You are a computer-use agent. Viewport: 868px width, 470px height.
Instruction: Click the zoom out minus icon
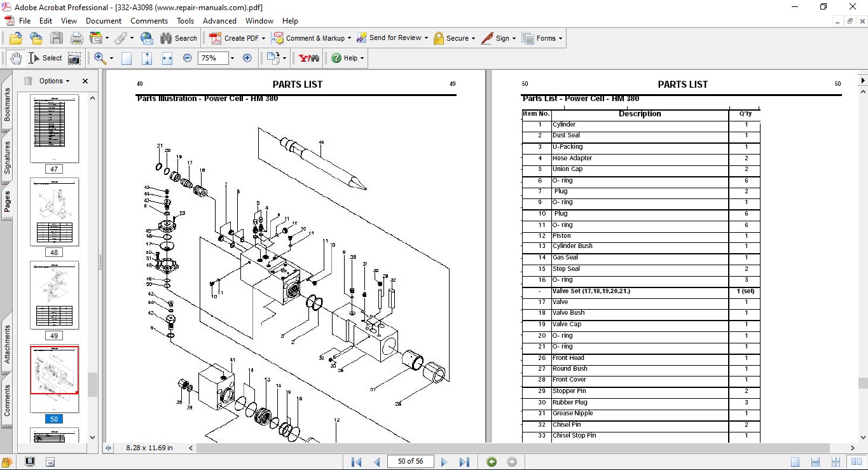pos(188,58)
